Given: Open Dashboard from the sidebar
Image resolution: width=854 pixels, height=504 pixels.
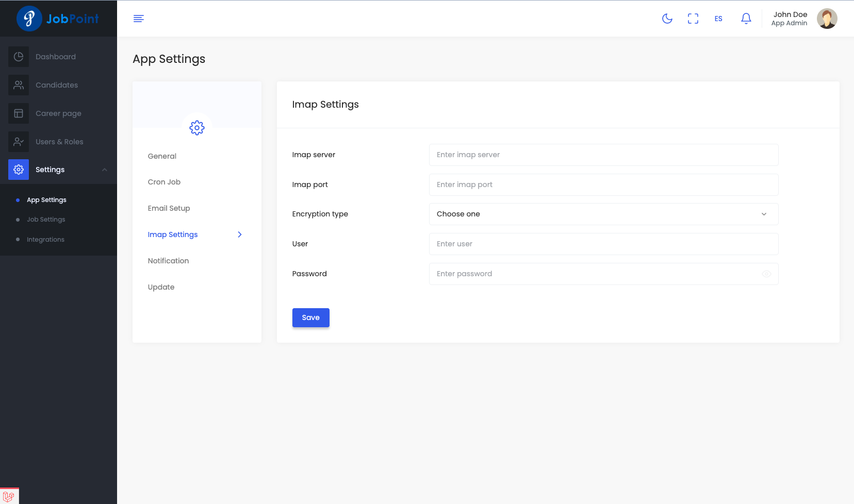Looking at the screenshot, I should pos(55,57).
